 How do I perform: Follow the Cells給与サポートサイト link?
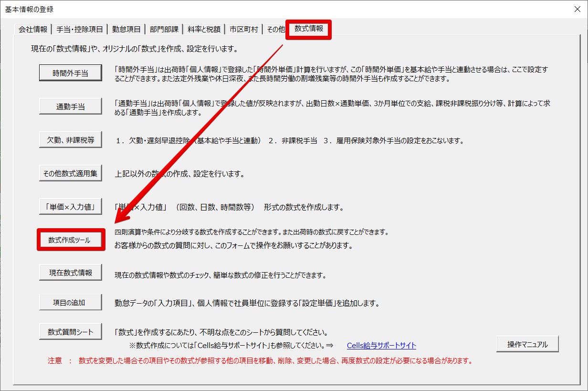pos(381,346)
